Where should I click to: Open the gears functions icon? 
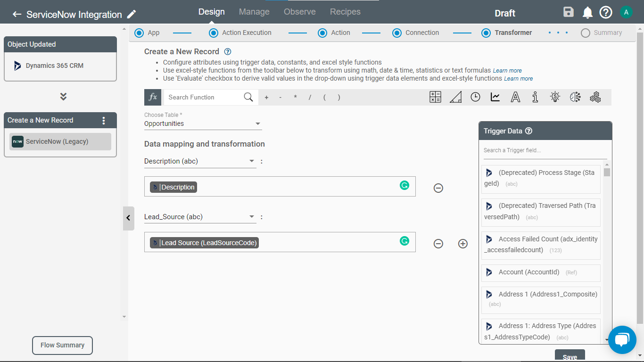(595, 97)
